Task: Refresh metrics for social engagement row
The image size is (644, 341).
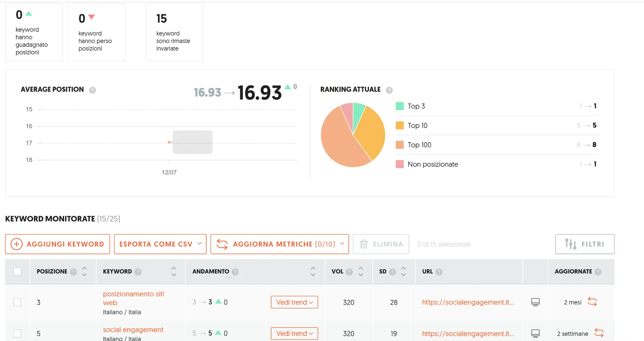Action: click(x=599, y=333)
